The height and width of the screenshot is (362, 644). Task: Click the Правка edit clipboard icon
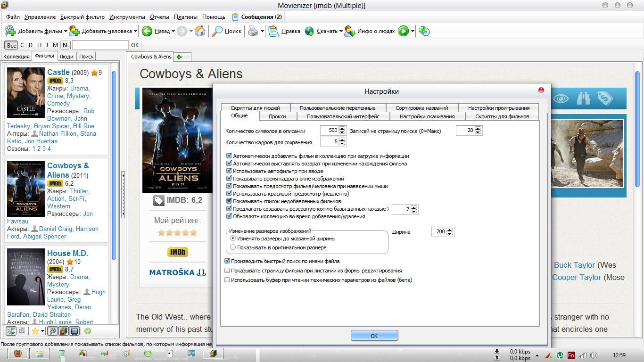pos(273,31)
